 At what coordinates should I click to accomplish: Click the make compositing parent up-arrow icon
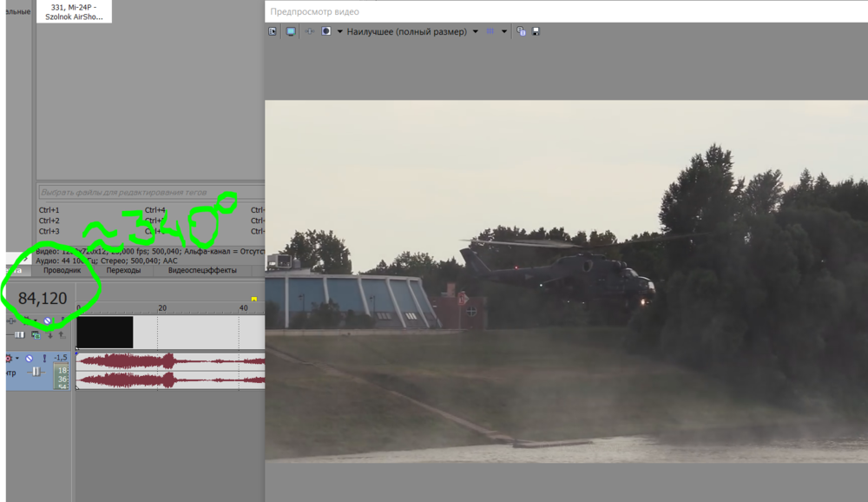point(62,335)
